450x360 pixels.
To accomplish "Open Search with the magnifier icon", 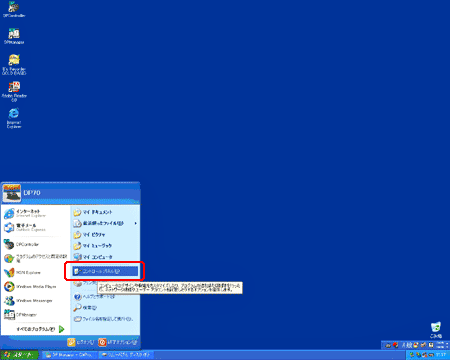I will coord(105,307).
